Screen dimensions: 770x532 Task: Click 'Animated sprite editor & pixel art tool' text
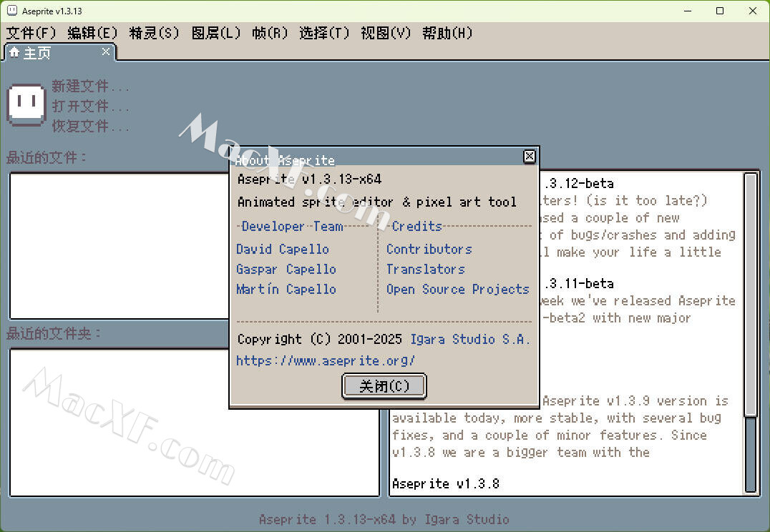click(x=377, y=202)
